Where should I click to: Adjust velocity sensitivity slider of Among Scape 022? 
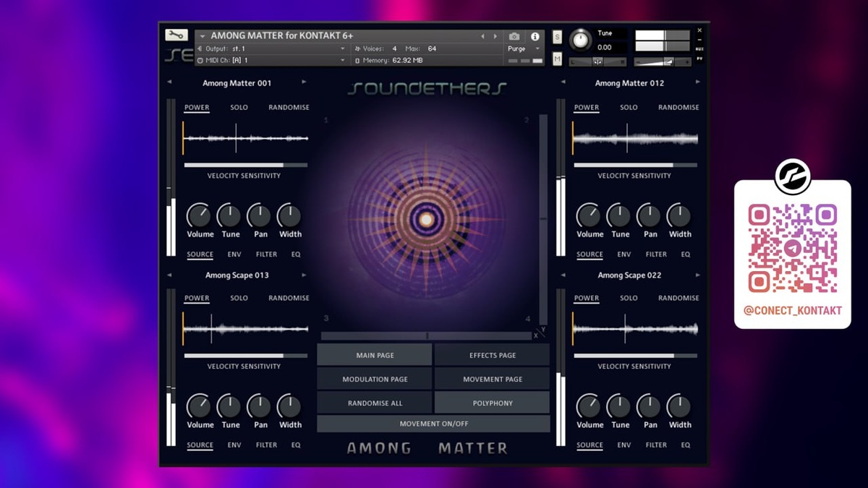click(636, 356)
